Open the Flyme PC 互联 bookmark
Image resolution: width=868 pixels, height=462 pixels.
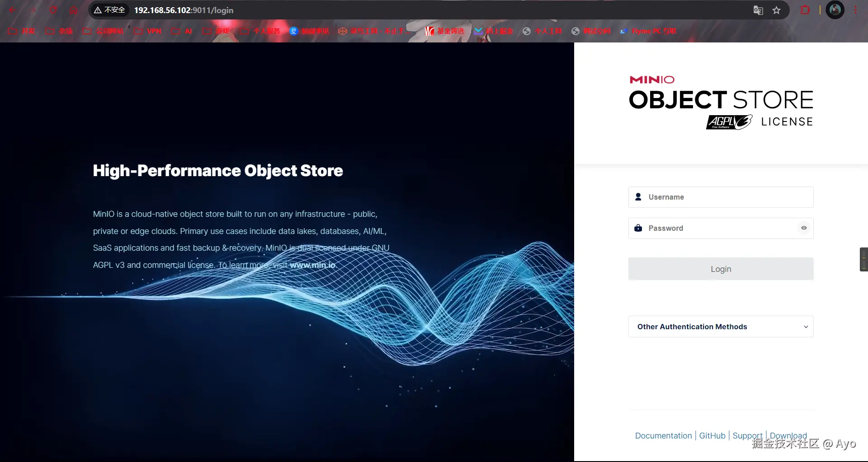tap(648, 31)
